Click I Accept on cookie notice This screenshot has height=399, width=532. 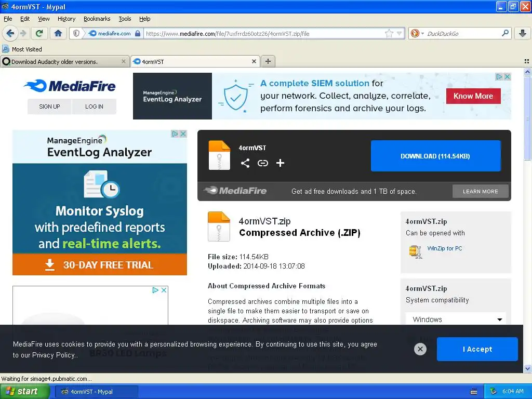click(477, 349)
